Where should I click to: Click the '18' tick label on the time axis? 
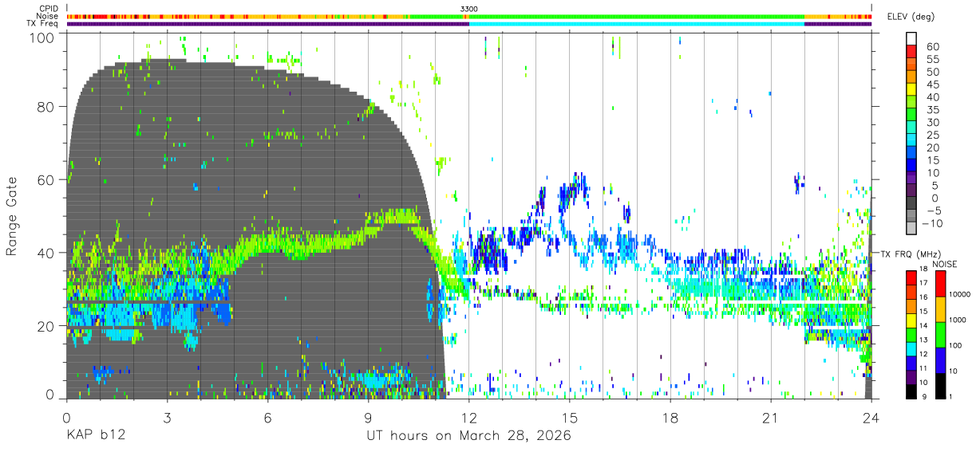[670, 417]
